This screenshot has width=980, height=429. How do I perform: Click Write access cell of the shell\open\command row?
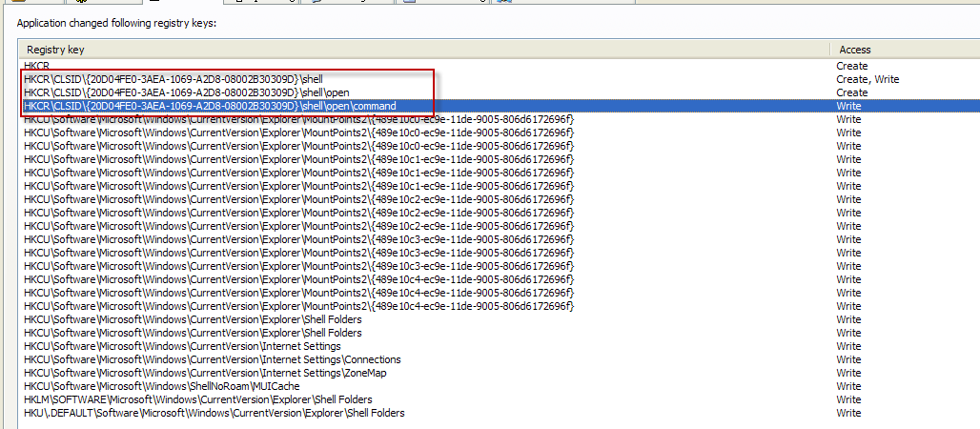(848, 106)
